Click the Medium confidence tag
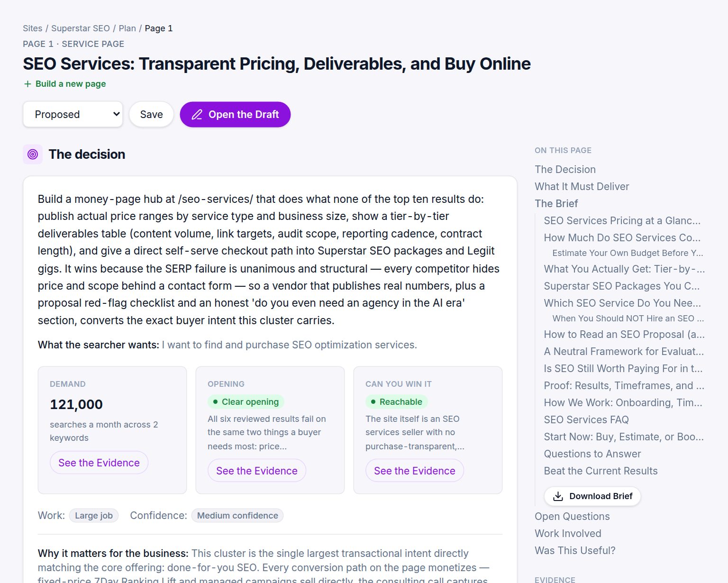 point(237,516)
